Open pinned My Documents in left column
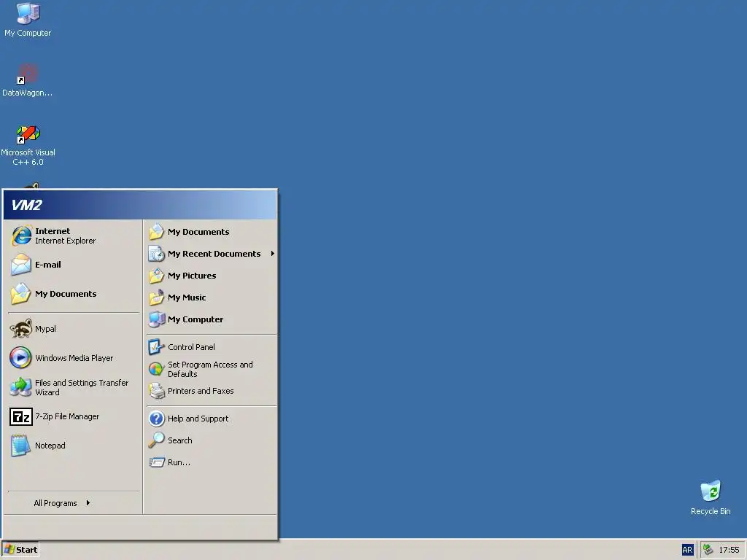This screenshot has width=747, height=560. point(73,294)
